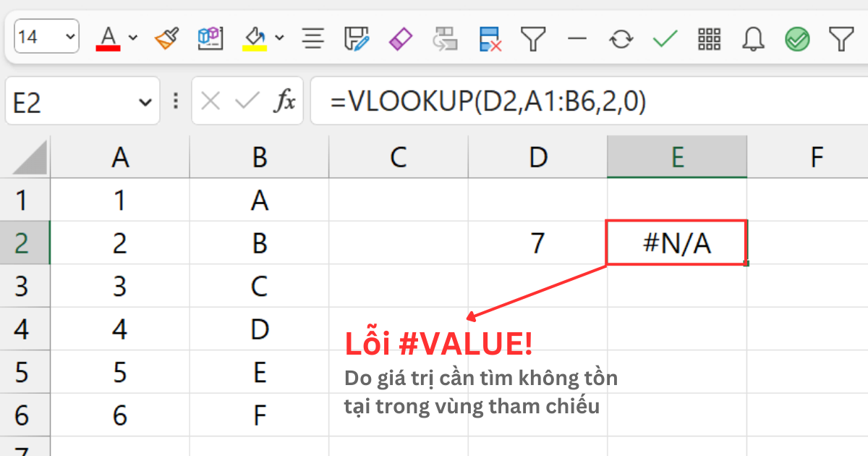The image size is (868, 456).
Task: Click the clear filter icon
Action: click(x=489, y=39)
